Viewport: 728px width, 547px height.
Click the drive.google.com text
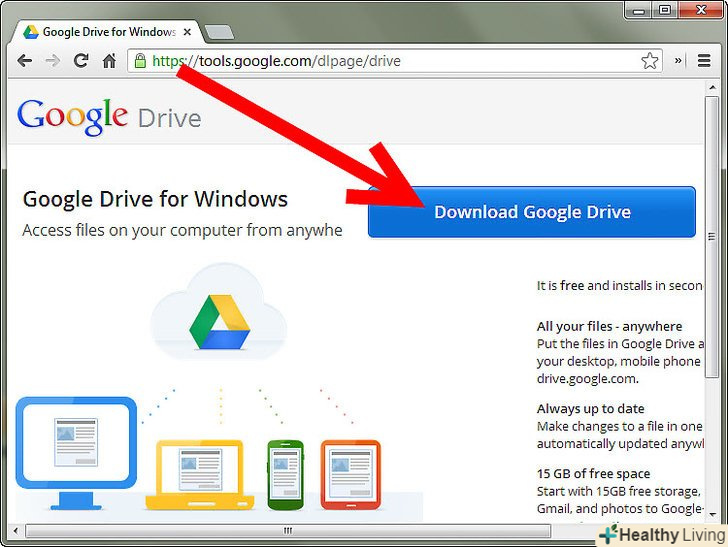(588, 379)
